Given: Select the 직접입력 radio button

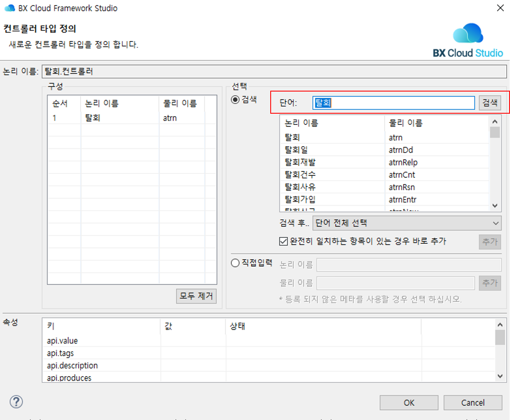Looking at the screenshot, I should (x=235, y=263).
